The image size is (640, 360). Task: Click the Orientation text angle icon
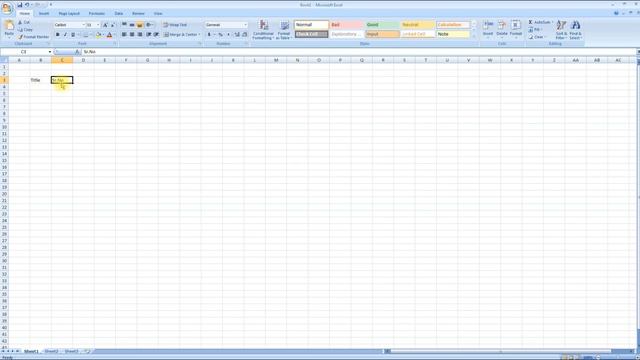[149, 25]
